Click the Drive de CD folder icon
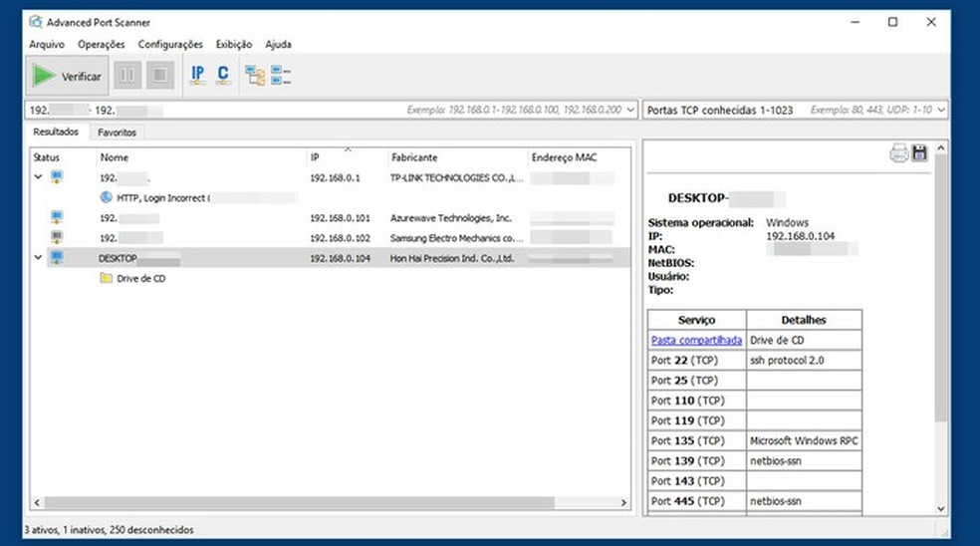Image resolution: width=980 pixels, height=546 pixels. point(107,279)
